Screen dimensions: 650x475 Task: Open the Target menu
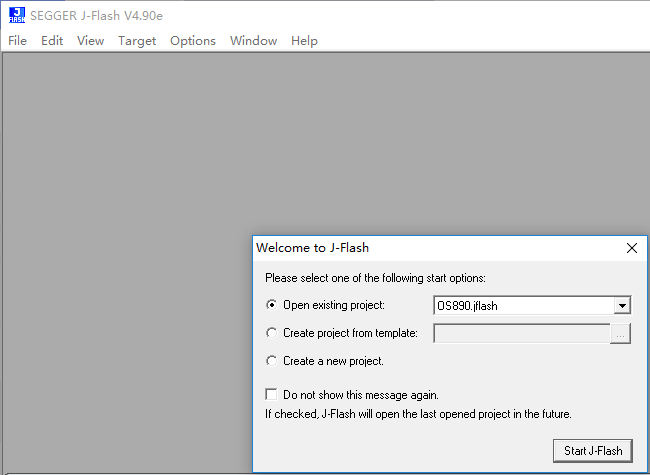pos(137,41)
